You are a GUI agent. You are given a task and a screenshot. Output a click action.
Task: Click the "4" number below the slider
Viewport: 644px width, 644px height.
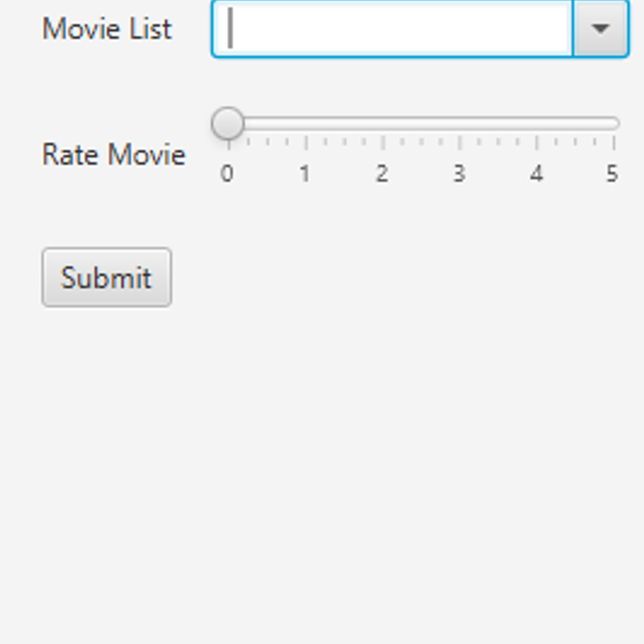point(536,173)
